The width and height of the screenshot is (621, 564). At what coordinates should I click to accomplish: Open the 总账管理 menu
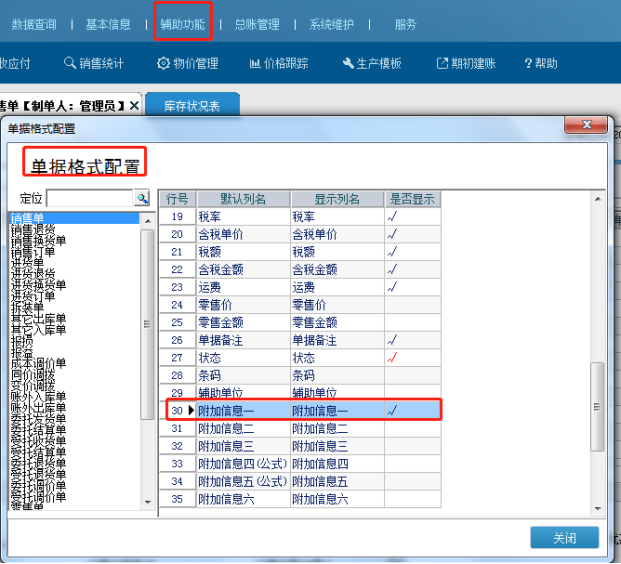click(257, 25)
